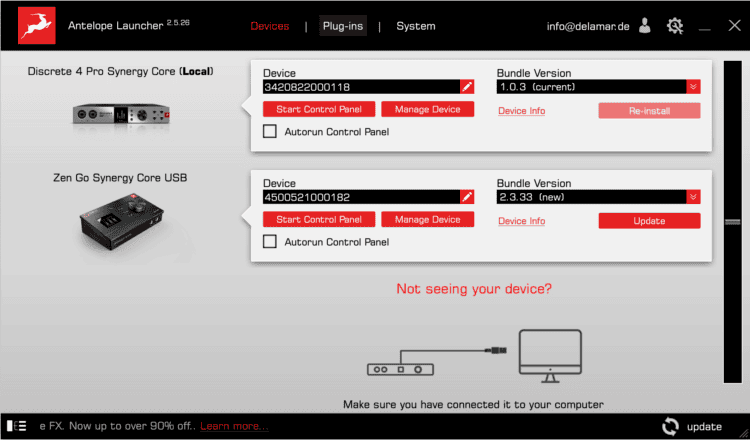Image resolution: width=750 pixels, height=440 pixels.
Task: Click the Re-install button
Action: [649, 110]
